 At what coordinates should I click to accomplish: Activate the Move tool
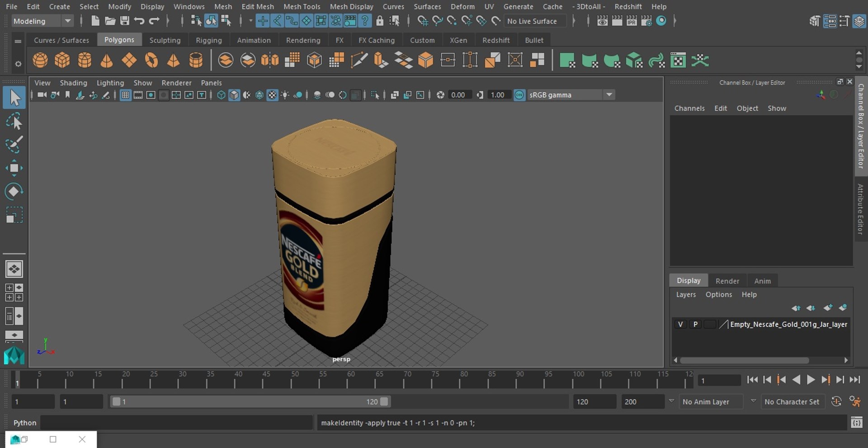click(14, 168)
